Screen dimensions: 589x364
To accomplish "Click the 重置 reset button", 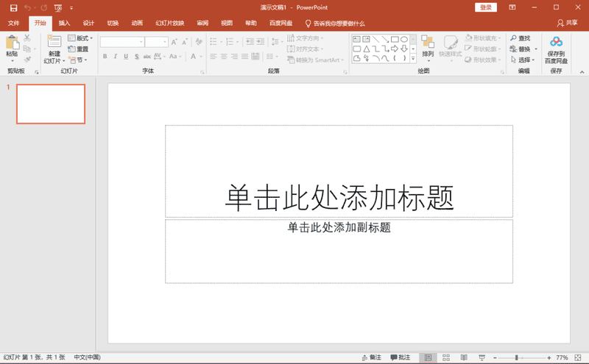I will (x=78, y=49).
